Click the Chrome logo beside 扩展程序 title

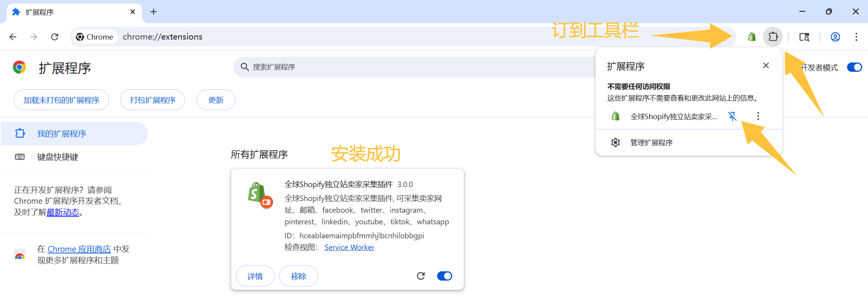pyautogui.click(x=19, y=68)
